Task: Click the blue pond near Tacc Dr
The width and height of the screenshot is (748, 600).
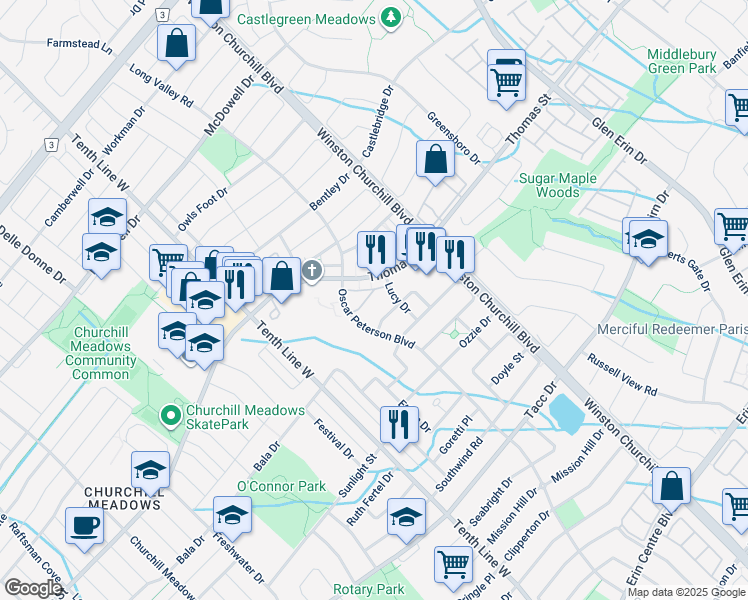Action: coord(565,412)
